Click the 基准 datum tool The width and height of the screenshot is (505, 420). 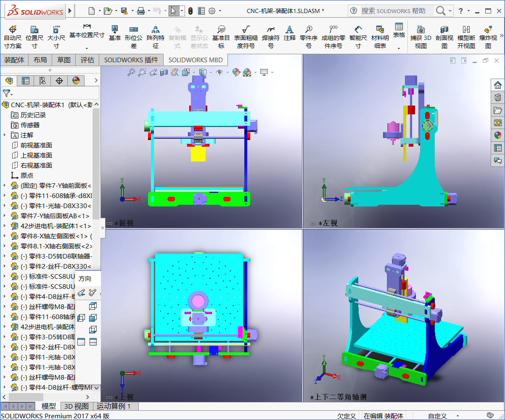pyautogui.click(x=114, y=33)
